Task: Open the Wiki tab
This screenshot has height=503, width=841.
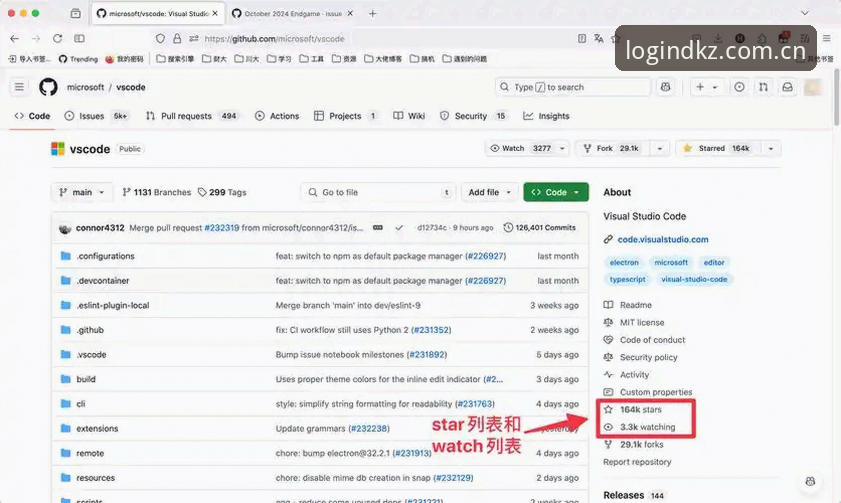Action: pyautogui.click(x=409, y=116)
